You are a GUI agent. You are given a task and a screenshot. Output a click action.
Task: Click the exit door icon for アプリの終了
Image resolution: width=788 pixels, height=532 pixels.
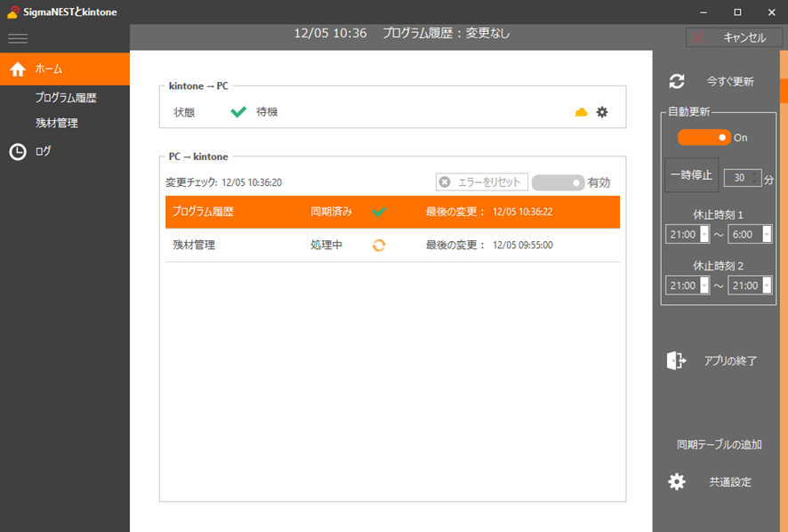point(676,360)
